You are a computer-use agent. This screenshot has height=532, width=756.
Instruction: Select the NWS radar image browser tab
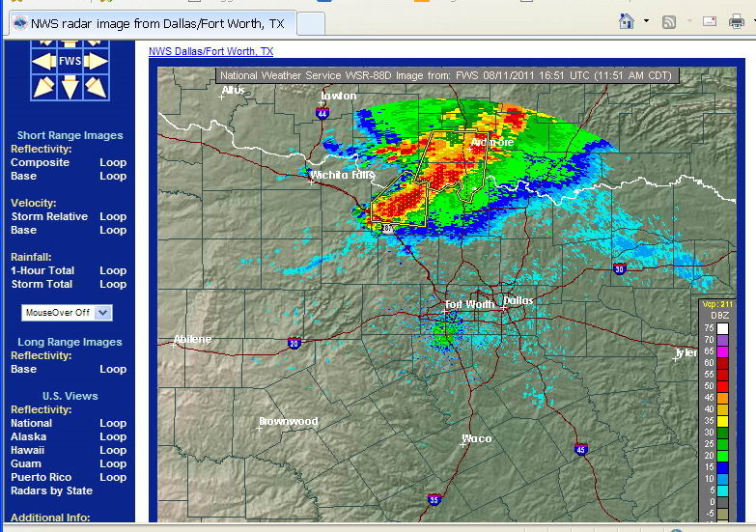coord(151,23)
